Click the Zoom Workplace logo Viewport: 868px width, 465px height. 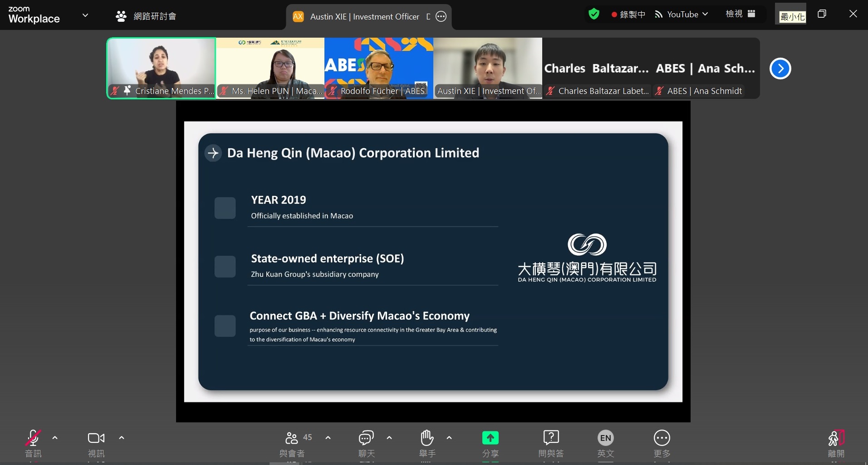click(34, 15)
